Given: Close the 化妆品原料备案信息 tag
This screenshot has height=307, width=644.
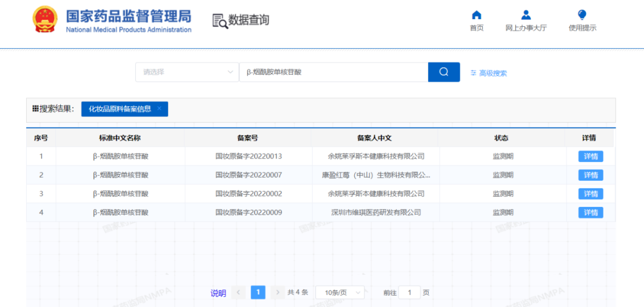Looking at the screenshot, I should point(159,108).
